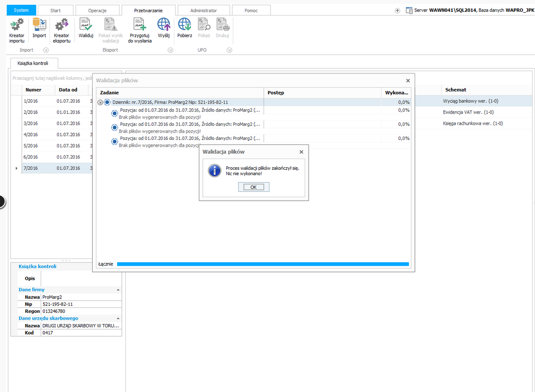Collapse the Dane firmy section
The height and width of the screenshot is (392, 535).
click(118, 290)
